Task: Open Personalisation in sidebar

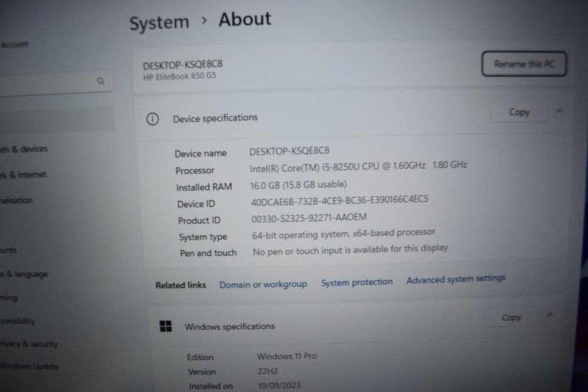Action: pyautogui.click(x=16, y=200)
